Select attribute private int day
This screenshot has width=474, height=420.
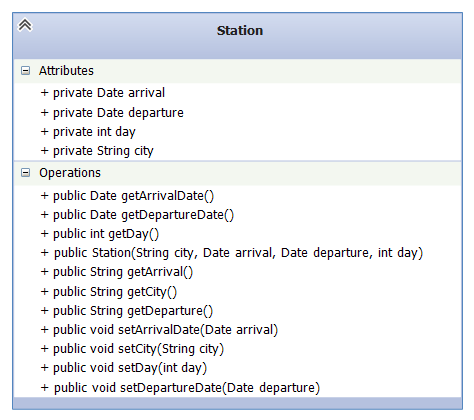(x=88, y=132)
